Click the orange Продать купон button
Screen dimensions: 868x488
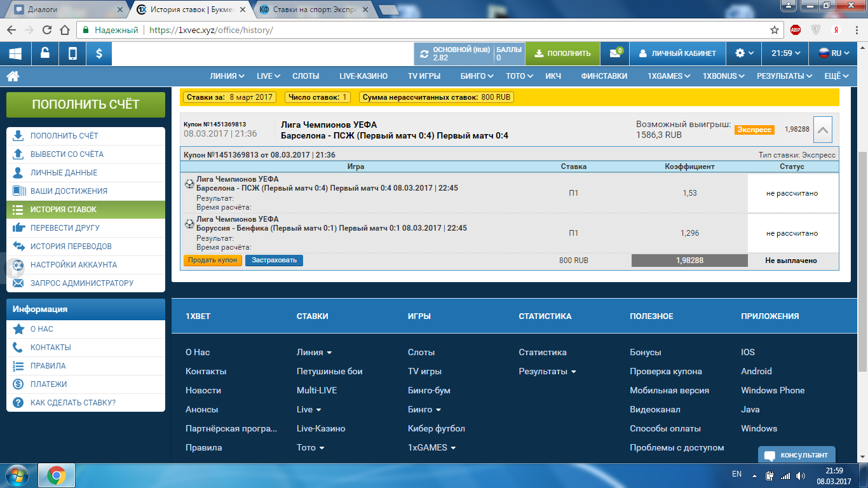click(213, 260)
